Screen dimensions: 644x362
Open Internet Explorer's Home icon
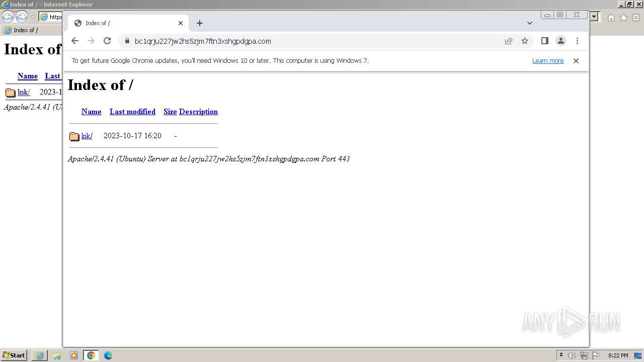611,18
